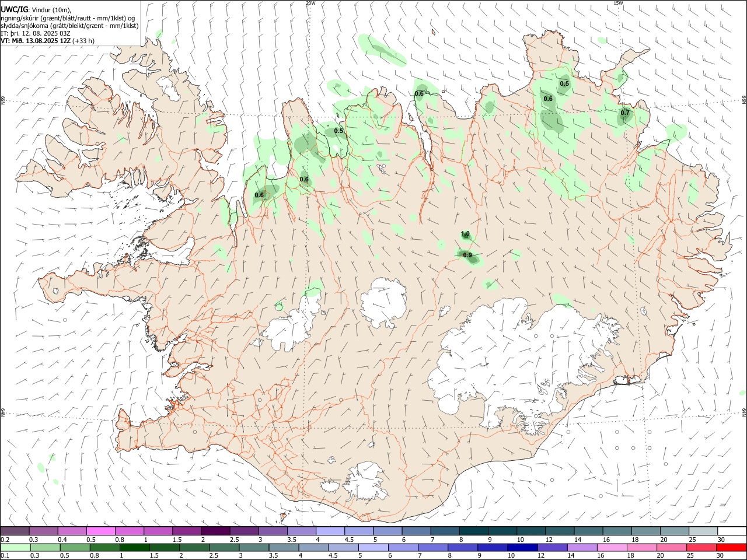Click the 'IT: þri. 12. 08. 2025 03Z' line
This screenshot has width=747, height=560.
36,33
